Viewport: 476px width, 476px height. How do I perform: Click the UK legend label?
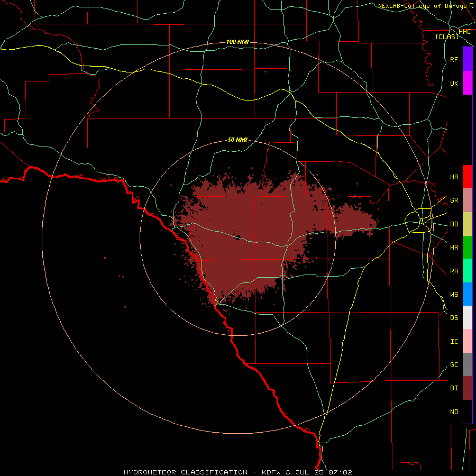(x=454, y=83)
